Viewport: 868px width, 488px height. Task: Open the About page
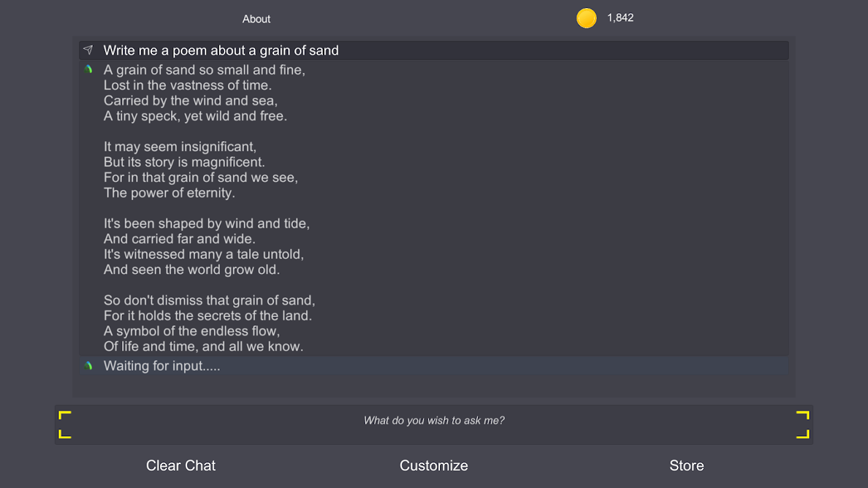coord(256,19)
